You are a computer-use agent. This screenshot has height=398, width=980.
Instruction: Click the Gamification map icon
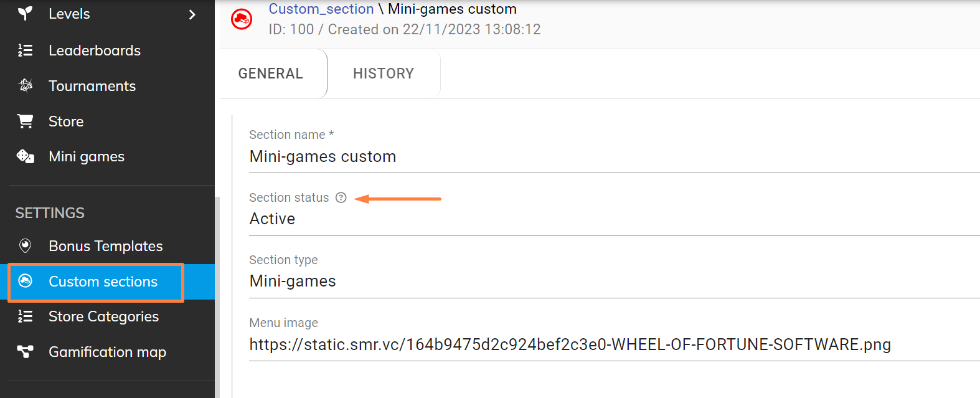[26, 352]
